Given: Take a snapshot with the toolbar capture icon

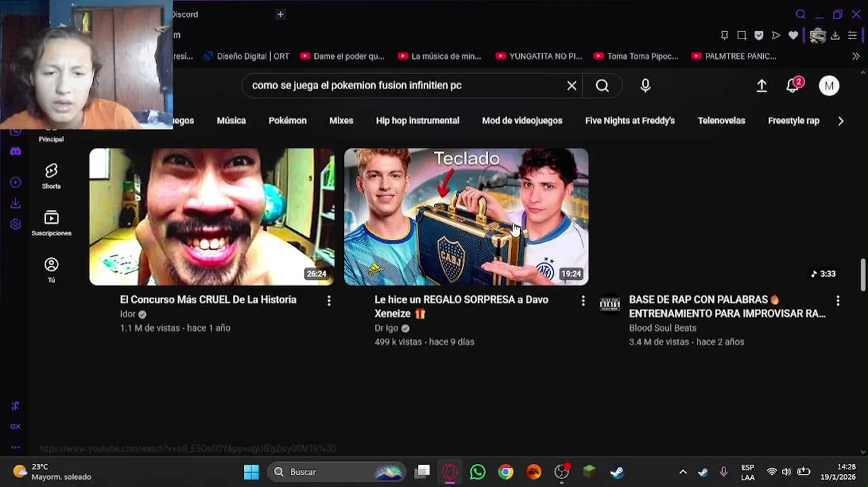Looking at the screenshot, I should coord(742,35).
